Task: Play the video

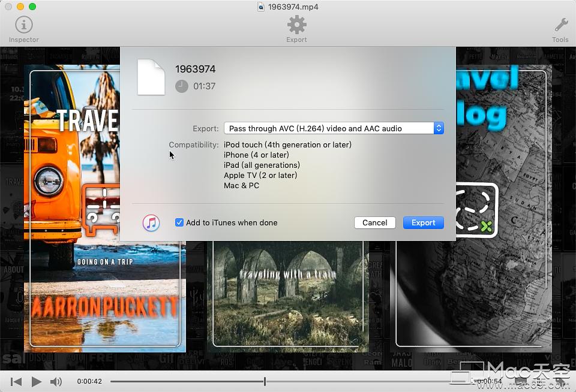Action: point(37,382)
